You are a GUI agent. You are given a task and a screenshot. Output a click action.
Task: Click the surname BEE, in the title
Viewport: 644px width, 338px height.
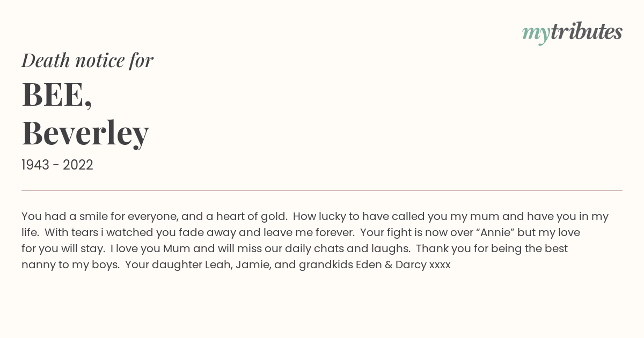click(57, 95)
